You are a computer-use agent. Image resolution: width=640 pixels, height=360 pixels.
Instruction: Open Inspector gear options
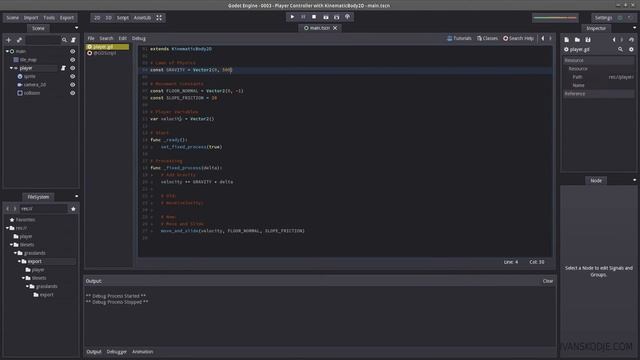[x=631, y=49]
